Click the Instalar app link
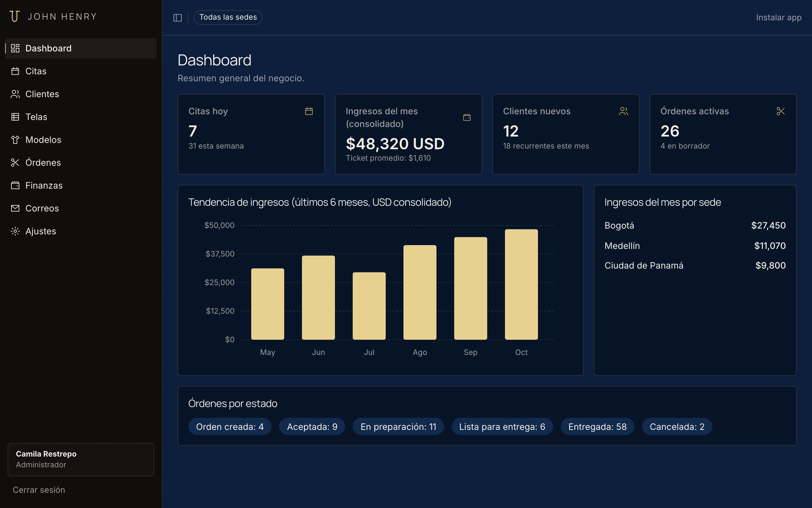The image size is (812, 508). click(x=778, y=17)
